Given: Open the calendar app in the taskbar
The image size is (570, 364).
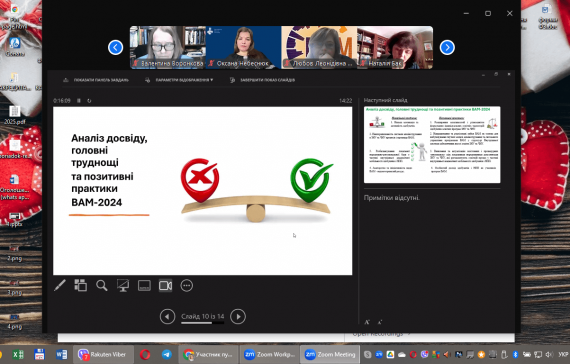Looking at the screenshot, I should pos(39,354).
